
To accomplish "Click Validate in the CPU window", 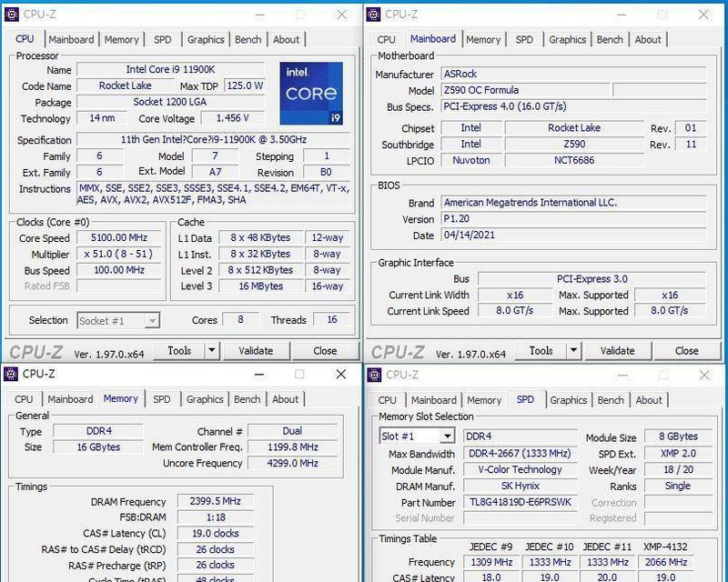I will [256, 350].
